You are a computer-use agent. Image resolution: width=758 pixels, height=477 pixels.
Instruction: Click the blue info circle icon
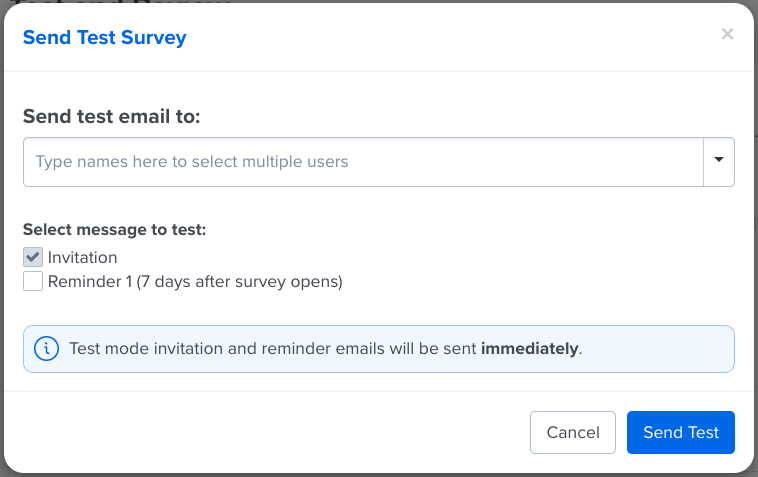point(46,348)
